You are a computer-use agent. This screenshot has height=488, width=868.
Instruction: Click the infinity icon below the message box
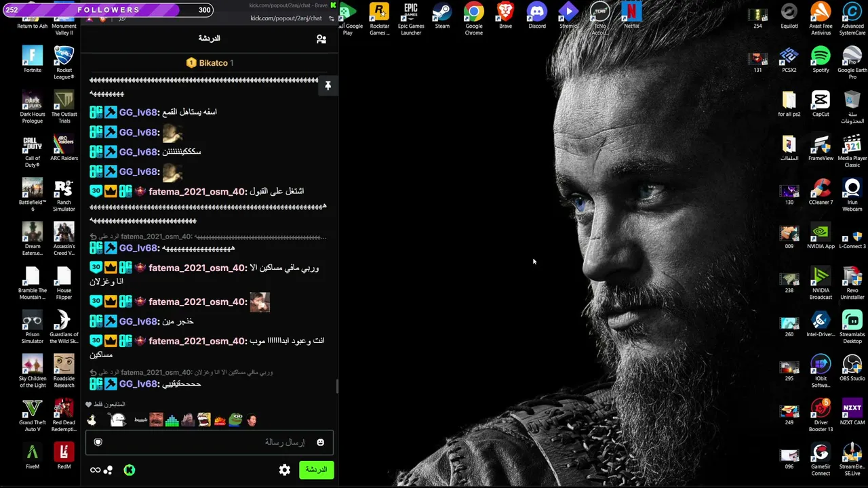point(95,470)
